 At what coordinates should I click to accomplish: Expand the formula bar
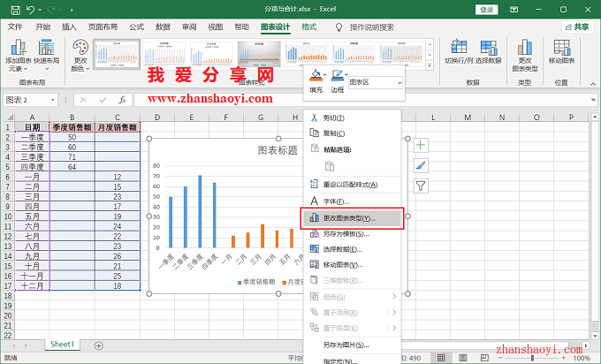[x=593, y=101]
